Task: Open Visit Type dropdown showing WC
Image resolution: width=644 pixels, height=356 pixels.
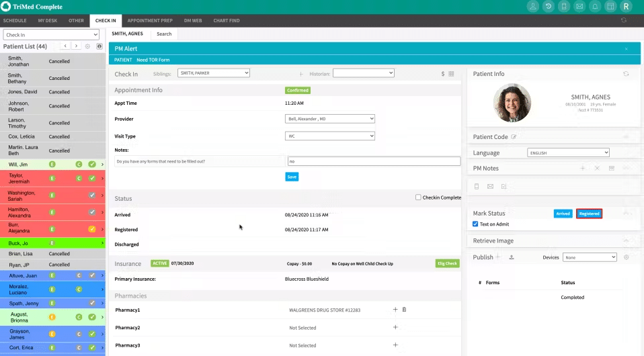Action: point(330,136)
